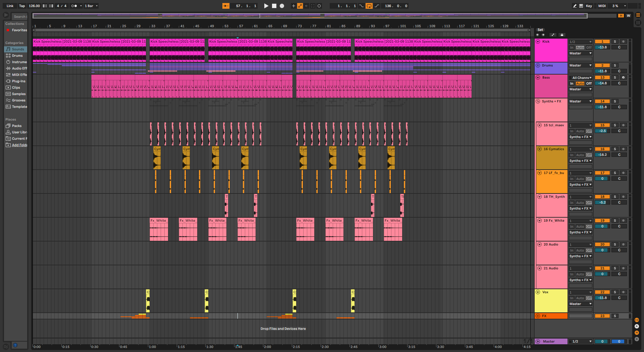
Task: Click the Lock Envelopes padlock icon
Action: [x=562, y=35]
